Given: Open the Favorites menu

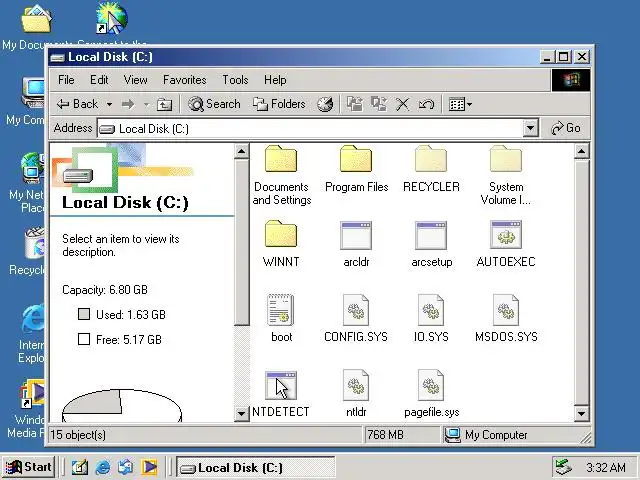Looking at the screenshot, I should pos(184,80).
